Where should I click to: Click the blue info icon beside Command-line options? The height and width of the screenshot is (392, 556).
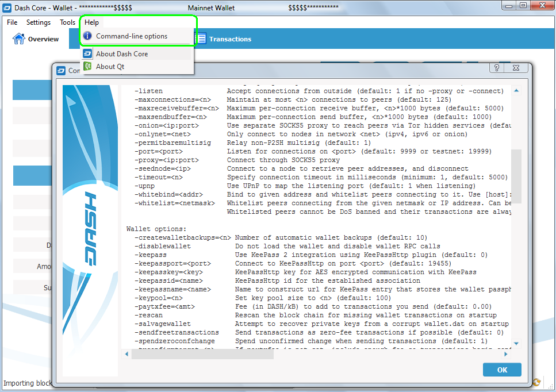[x=87, y=36]
